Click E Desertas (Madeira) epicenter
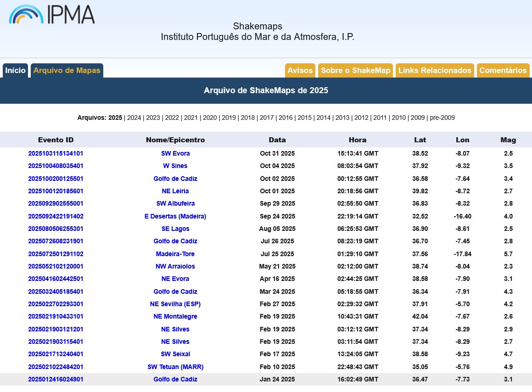Image resolution: width=532 pixels, height=392 pixels. (175, 216)
